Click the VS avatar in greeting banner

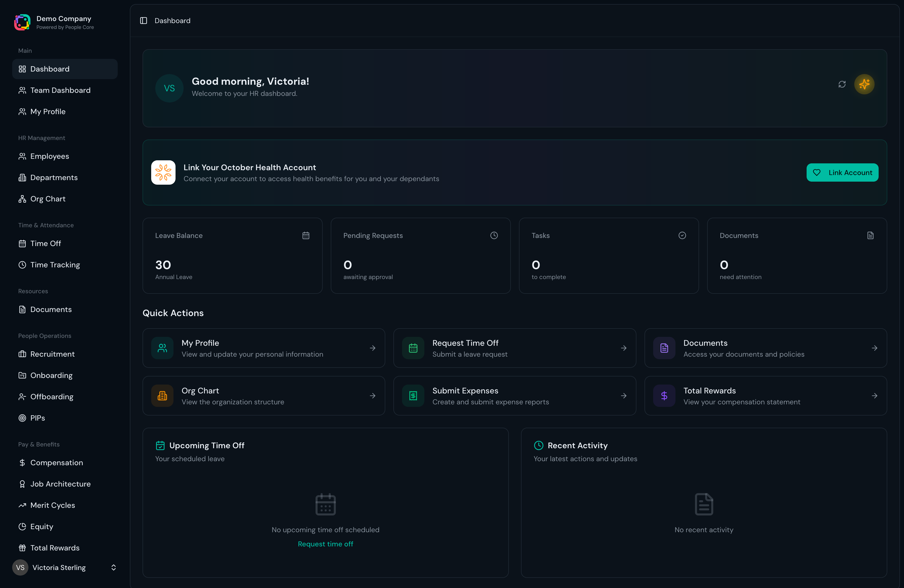(169, 88)
